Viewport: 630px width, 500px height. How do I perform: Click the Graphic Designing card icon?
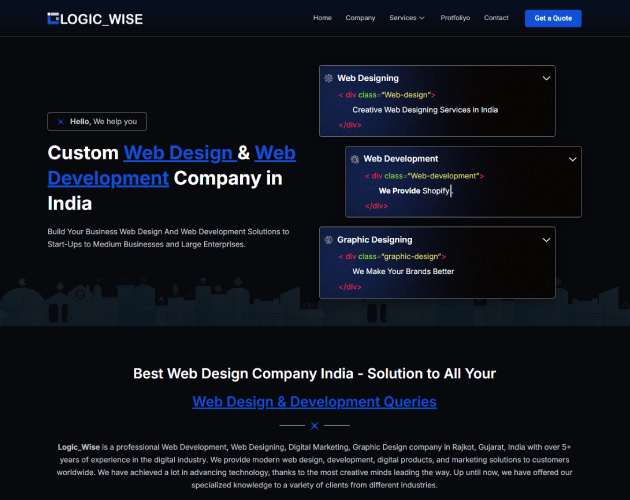click(x=328, y=240)
